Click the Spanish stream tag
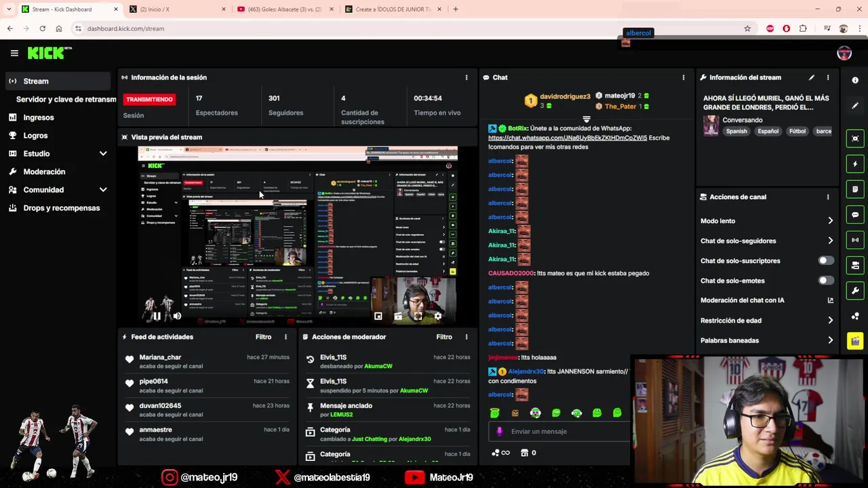 pos(736,131)
